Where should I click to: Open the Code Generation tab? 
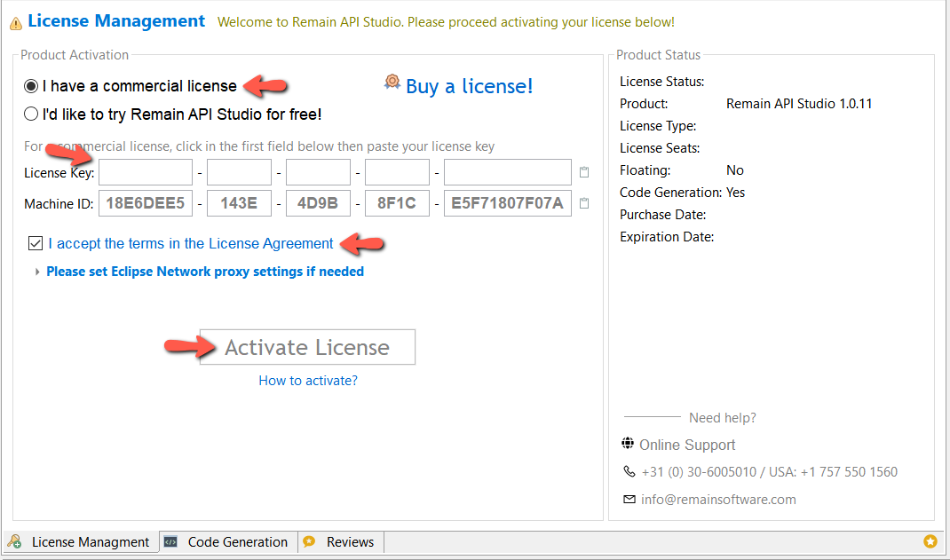tap(229, 542)
